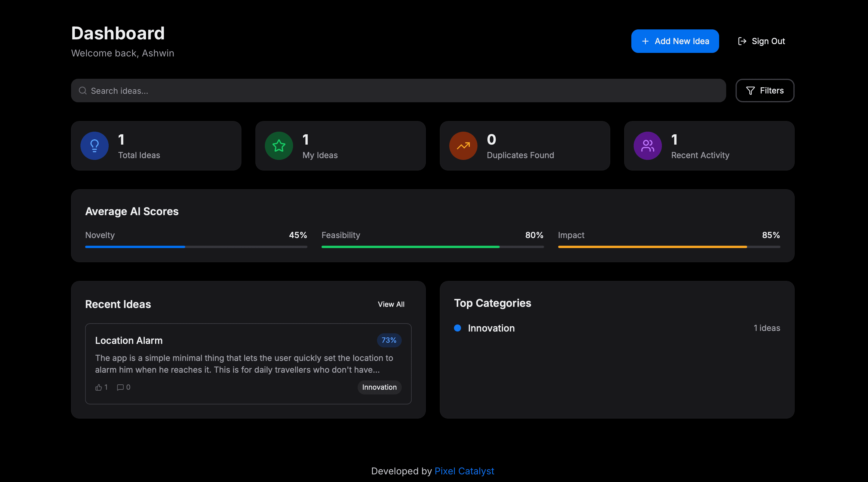
Task: Sign out of the dashboard
Action: [x=761, y=41]
